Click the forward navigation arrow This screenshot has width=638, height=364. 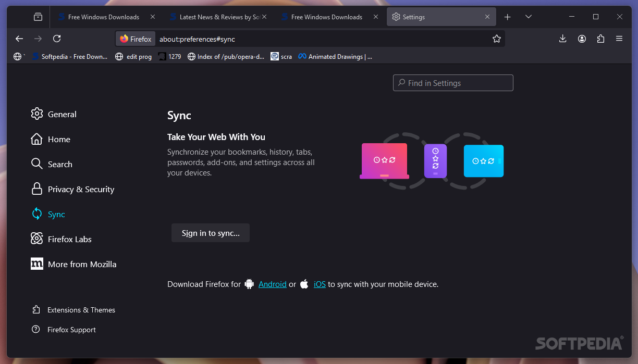(38, 39)
